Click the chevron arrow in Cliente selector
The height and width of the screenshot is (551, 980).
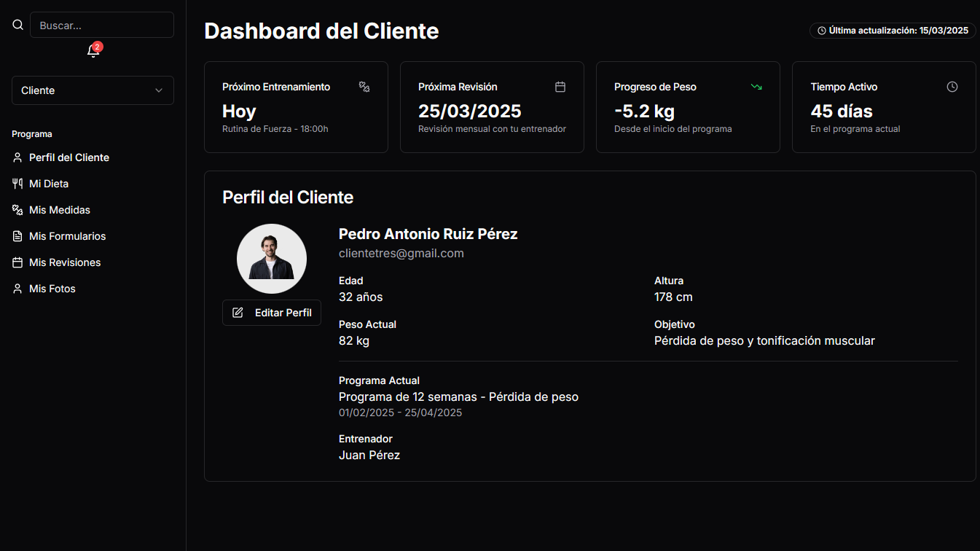(x=159, y=90)
